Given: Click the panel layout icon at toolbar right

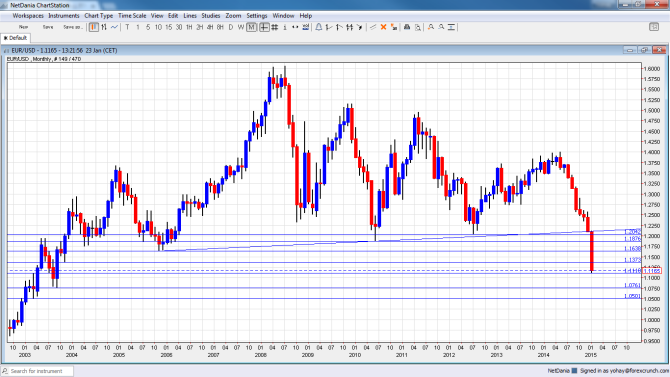Looking at the screenshot, I should click(654, 27).
